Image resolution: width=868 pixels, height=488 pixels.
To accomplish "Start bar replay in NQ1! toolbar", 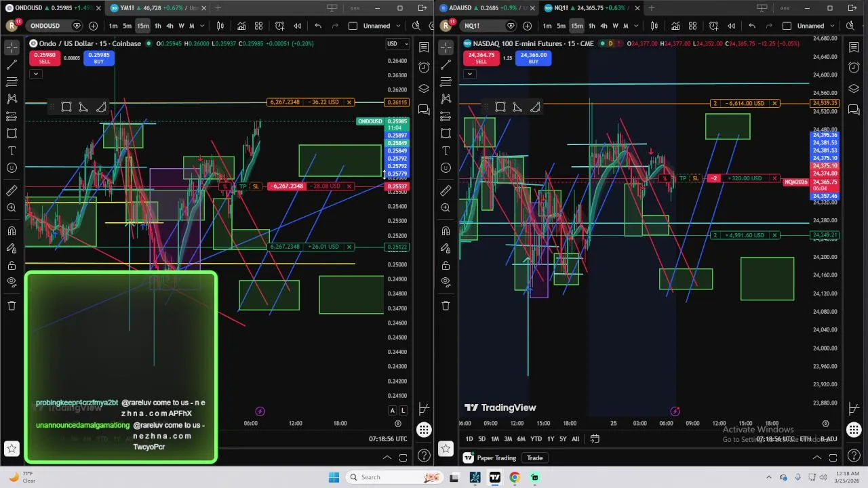I will (731, 26).
